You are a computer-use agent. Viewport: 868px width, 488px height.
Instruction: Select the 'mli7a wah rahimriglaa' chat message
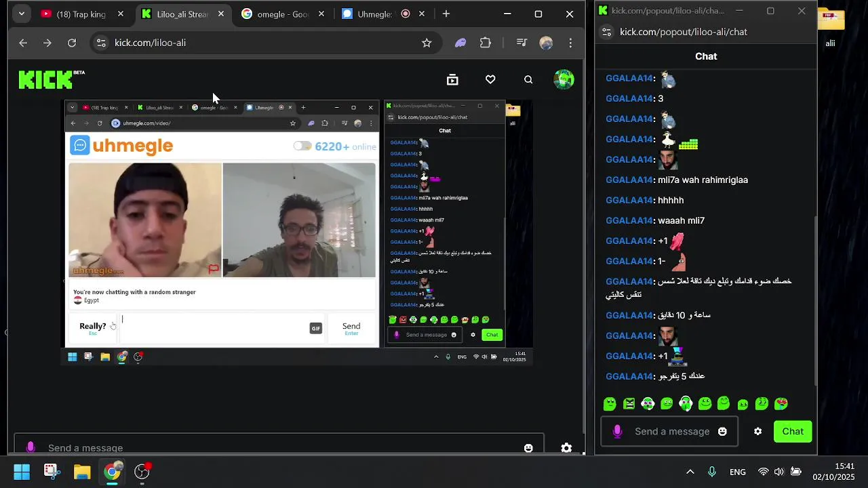703,180
